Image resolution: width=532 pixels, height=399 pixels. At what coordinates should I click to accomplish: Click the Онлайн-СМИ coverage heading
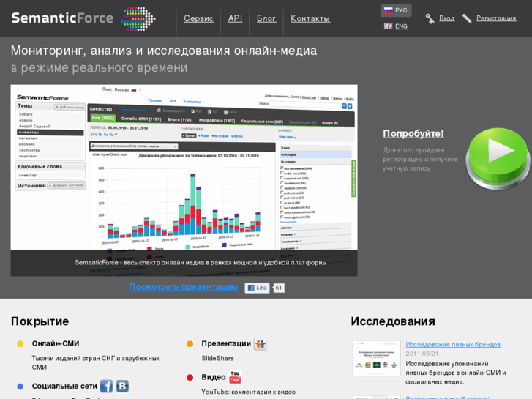56,343
